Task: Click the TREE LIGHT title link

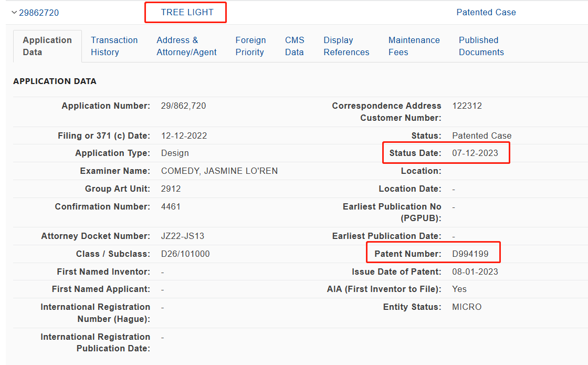Action: (187, 13)
